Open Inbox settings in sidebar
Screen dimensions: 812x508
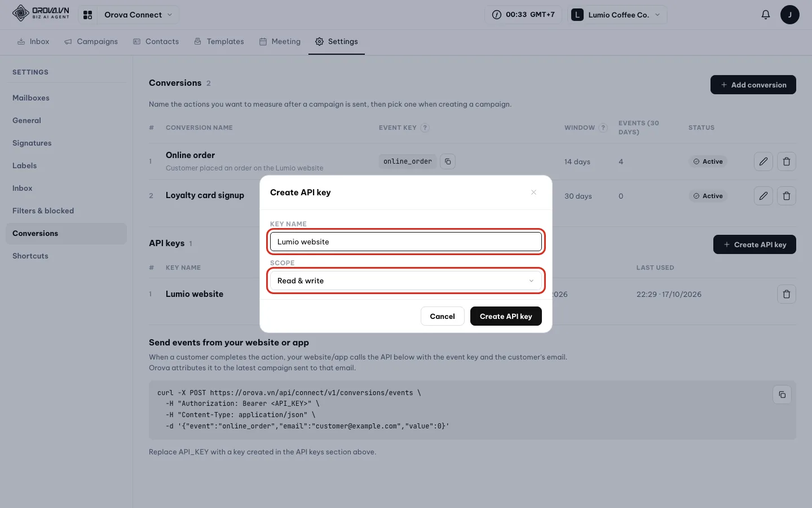pos(66,189)
